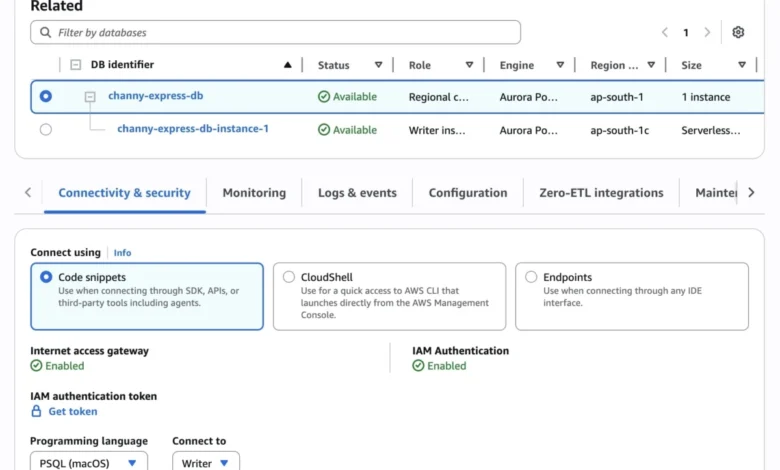
Task: Sort by the DB identifier ascending arrow
Action: (288, 65)
